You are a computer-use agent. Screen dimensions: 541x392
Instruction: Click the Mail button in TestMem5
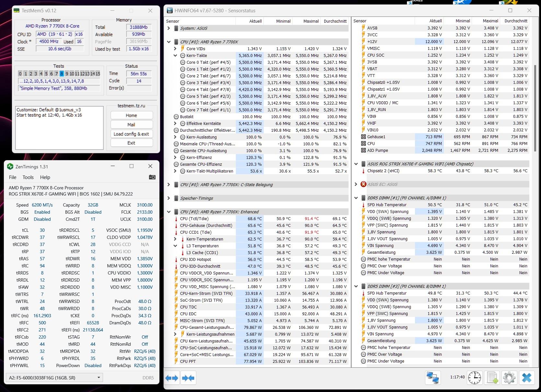click(131, 125)
